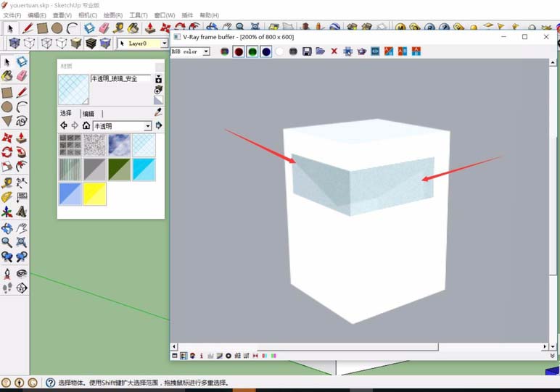Pick a material with the eyedropper sample tool
560x392 pixels.
[158, 112]
